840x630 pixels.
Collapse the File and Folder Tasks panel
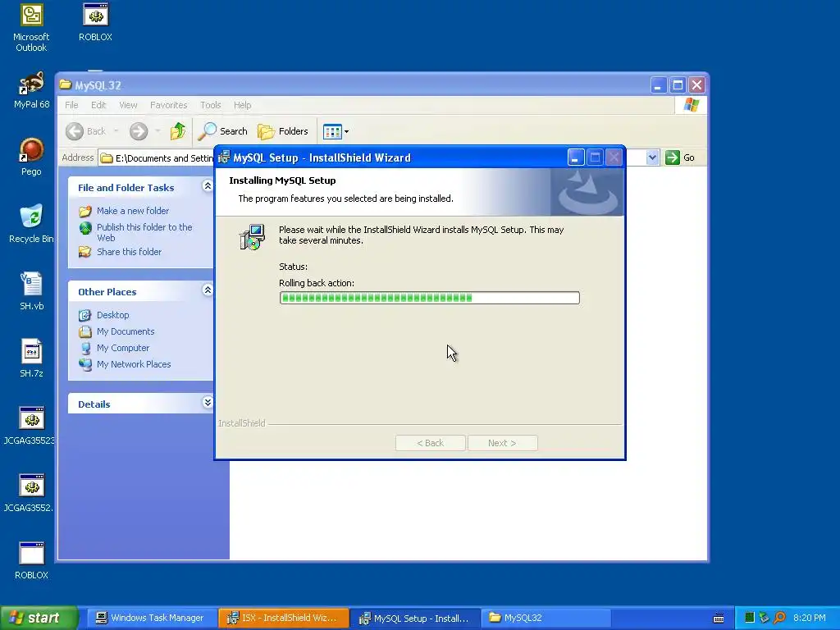tap(208, 186)
